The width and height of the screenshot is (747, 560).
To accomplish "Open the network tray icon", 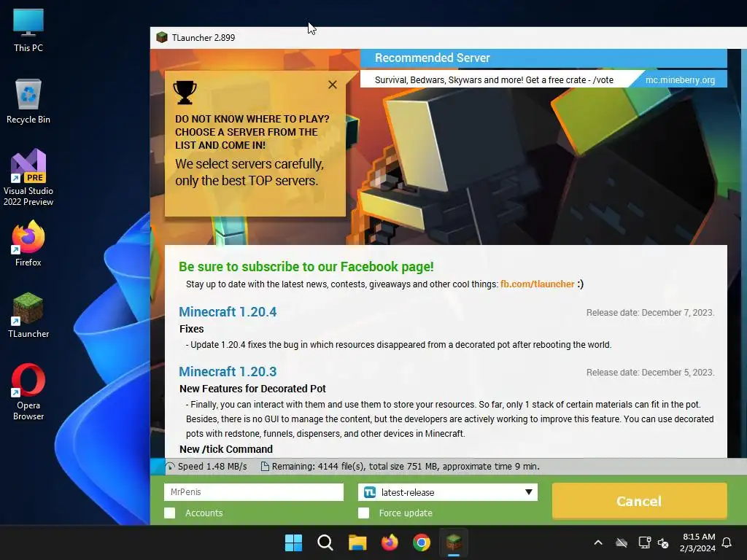I will click(644, 542).
